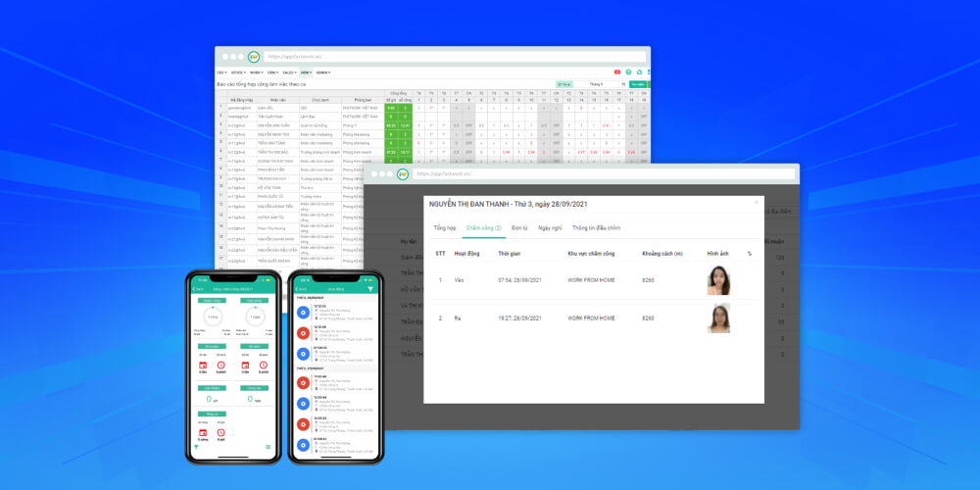This screenshot has height=490, width=980.
Task: Open the CEO dropdown menu
Action: [221, 73]
